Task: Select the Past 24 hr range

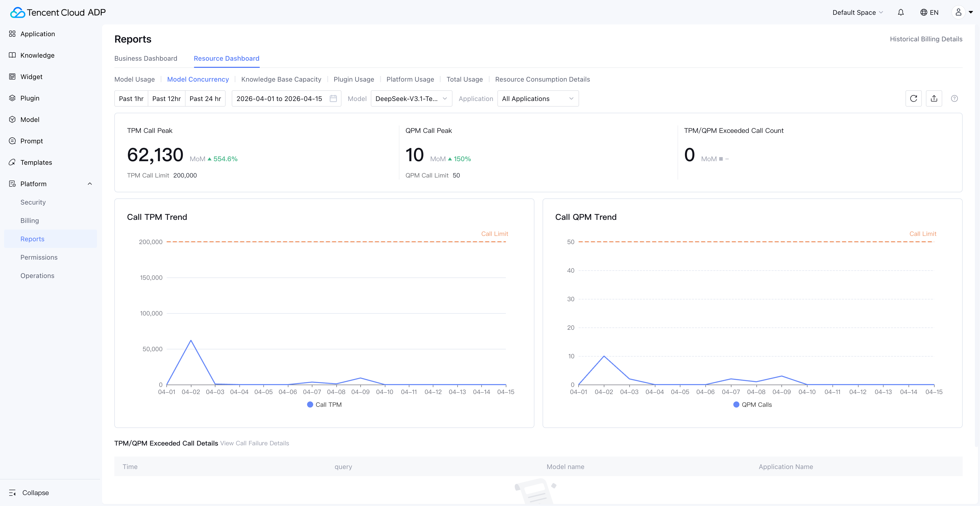Action: tap(205, 98)
